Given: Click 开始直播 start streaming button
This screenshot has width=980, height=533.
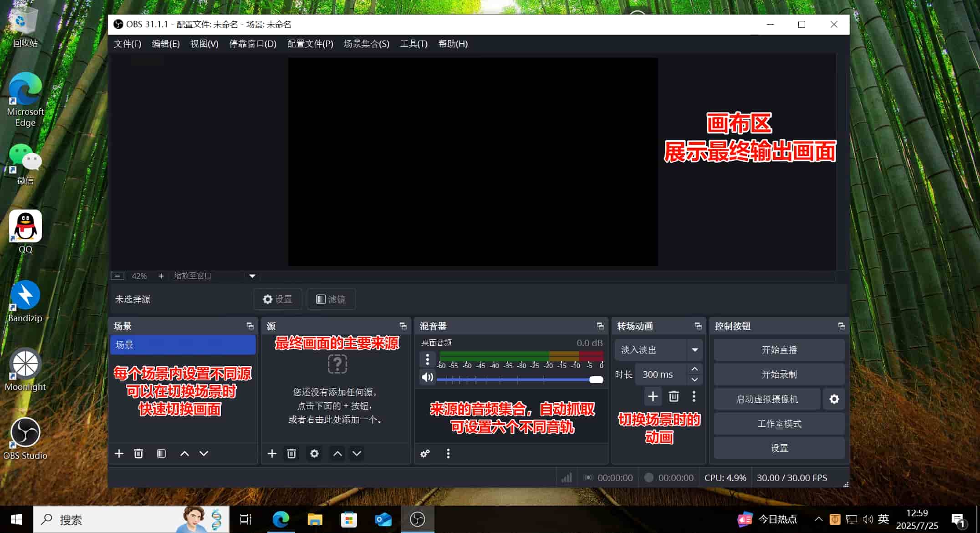Looking at the screenshot, I should coord(779,350).
